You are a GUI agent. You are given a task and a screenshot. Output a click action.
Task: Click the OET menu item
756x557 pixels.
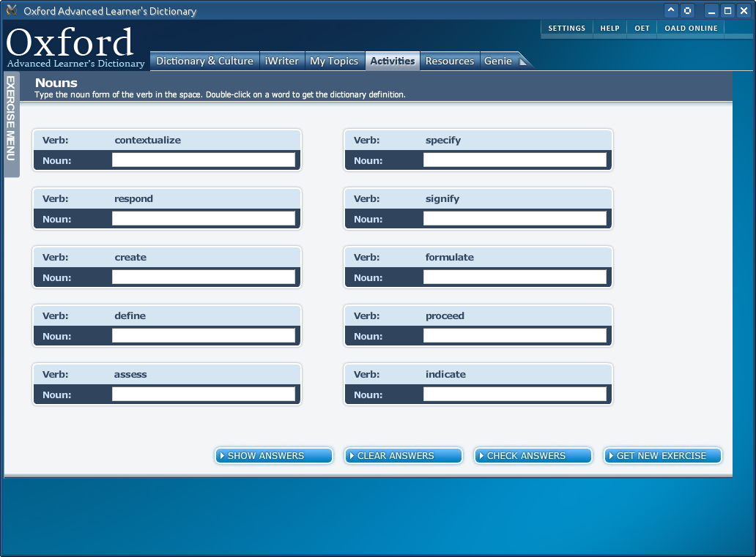642,29
